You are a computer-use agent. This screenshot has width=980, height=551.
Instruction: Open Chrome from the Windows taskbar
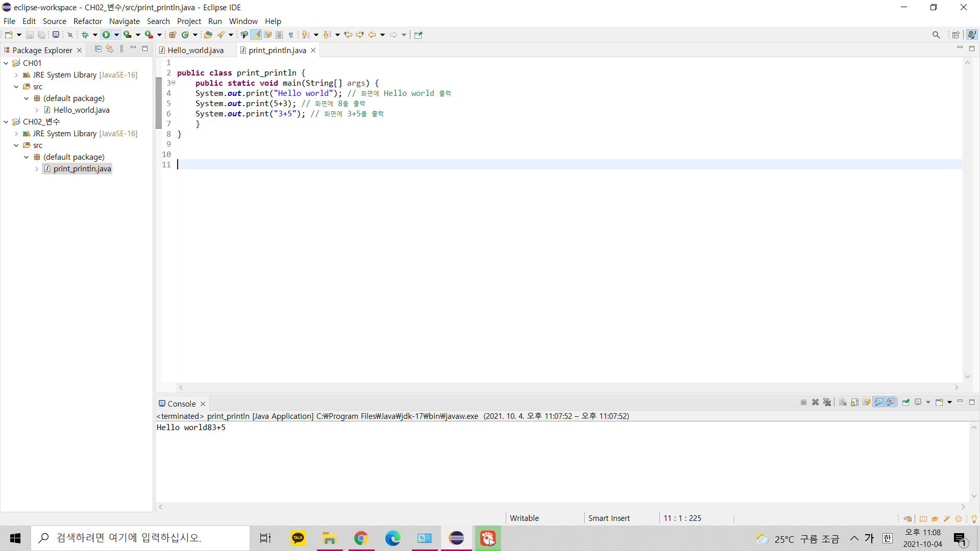pos(361,538)
